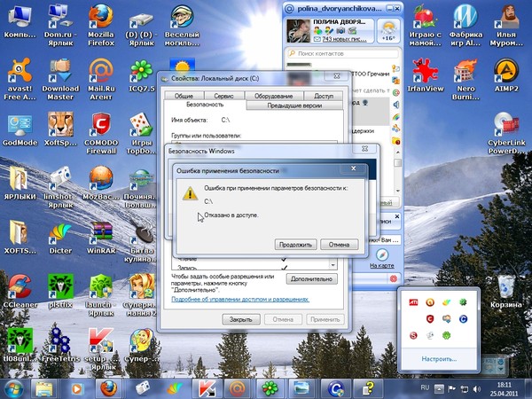Click the network icon in the system tray
This screenshot has width=532, height=399.
click(465, 389)
